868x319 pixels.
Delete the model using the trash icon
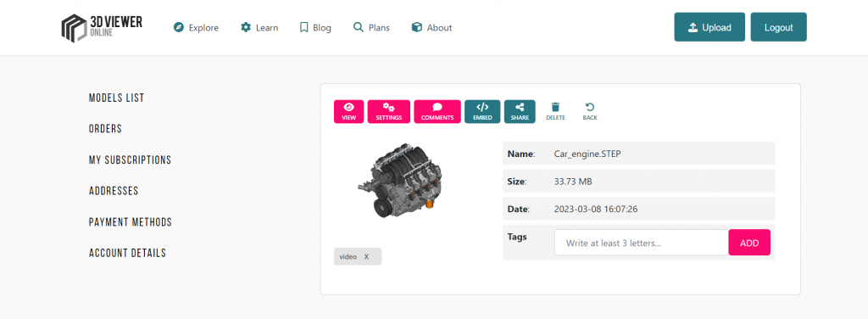coord(556,111)
